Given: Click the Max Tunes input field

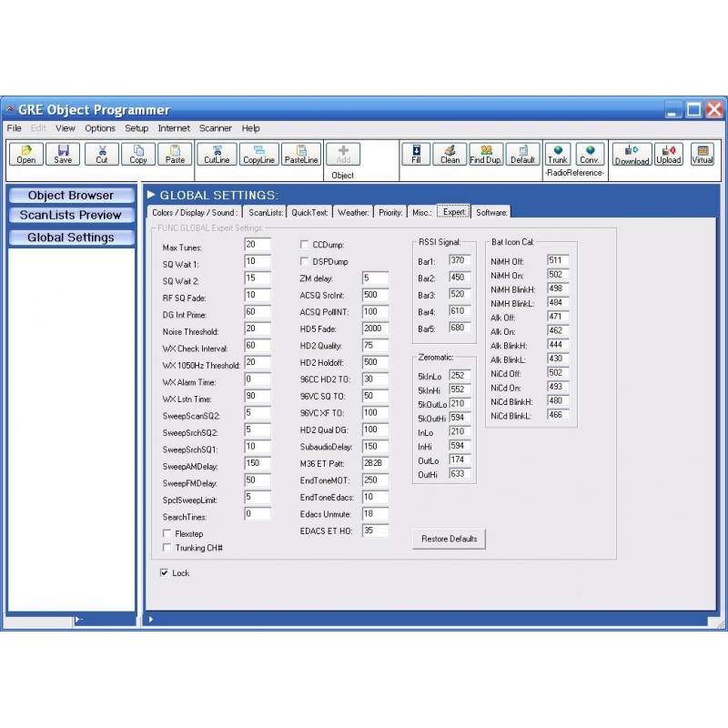Looking at the screenshot, I should (257, 245).
